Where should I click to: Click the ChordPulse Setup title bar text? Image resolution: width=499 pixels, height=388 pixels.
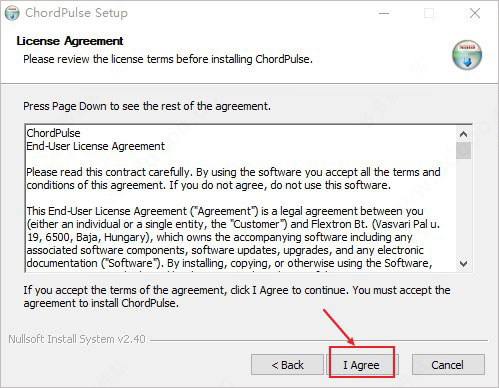[76, 13]
